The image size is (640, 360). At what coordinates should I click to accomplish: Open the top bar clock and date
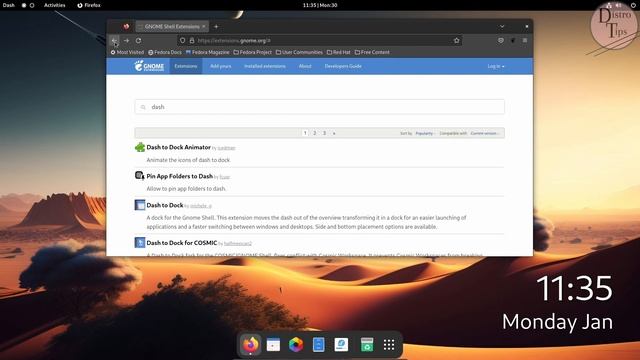click(320, 5)
